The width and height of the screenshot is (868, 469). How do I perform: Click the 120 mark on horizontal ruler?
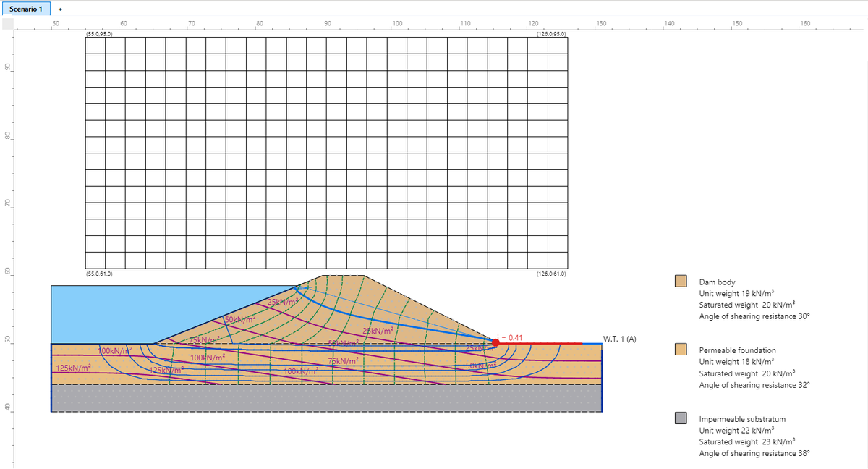point(533,24)
